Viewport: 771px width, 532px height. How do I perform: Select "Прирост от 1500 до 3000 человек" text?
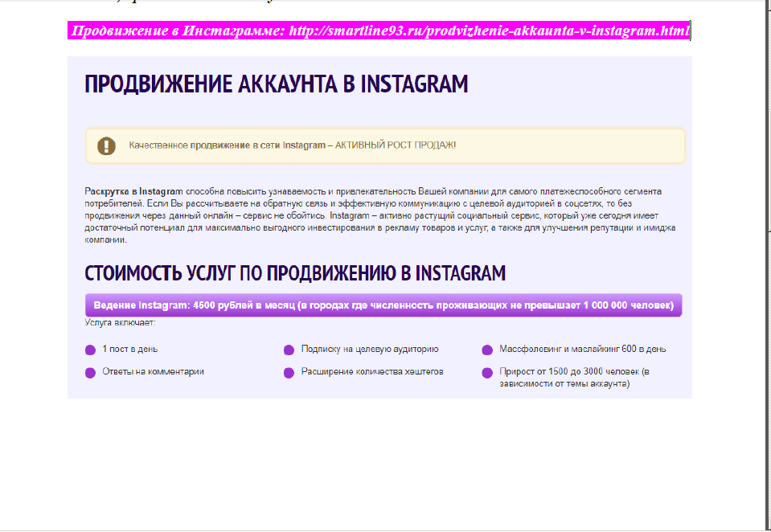574,372
